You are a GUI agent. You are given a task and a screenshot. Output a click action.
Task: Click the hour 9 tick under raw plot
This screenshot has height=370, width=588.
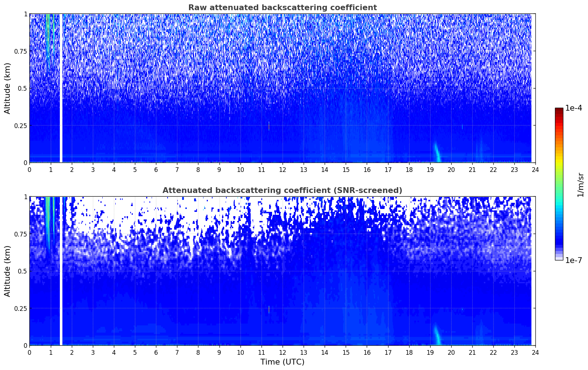coord(219,169)
